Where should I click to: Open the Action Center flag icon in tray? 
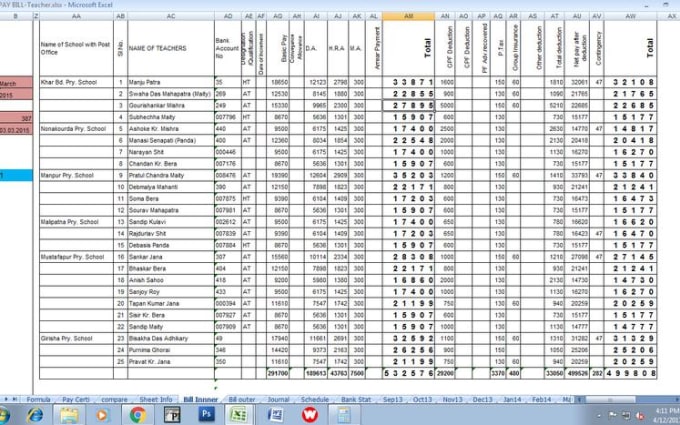(x=613, y=415)
